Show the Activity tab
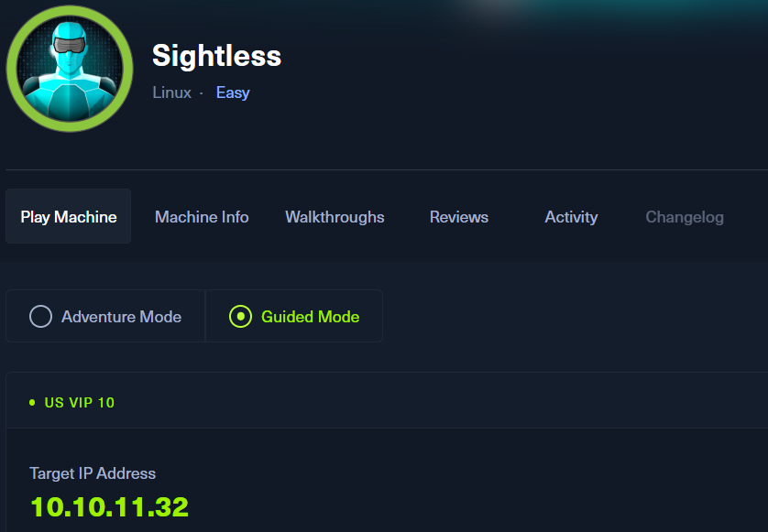The height and width of the screenshot is (532, 768). 571,217
